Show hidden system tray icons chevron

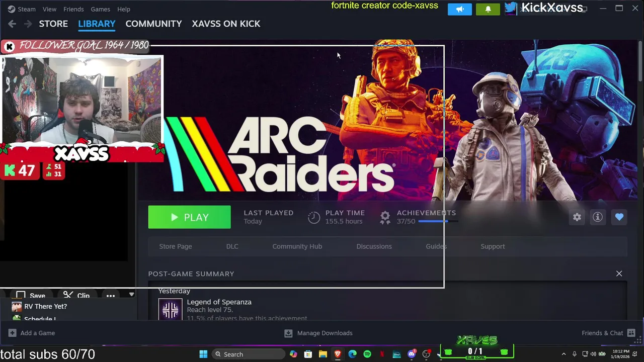563,354
